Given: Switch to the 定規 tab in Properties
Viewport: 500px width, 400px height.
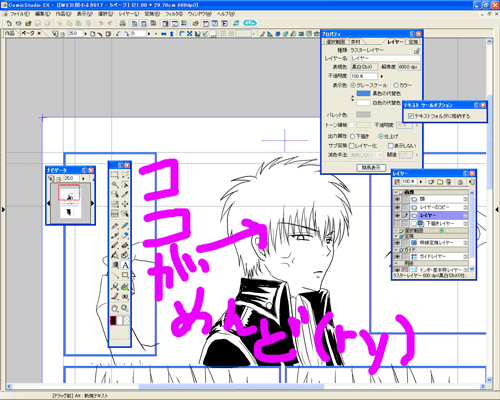Looking at the screenshot, I should (413, 42).
